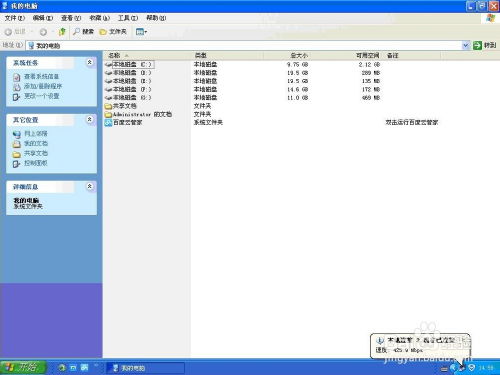Image resolution: width=500 pixels, height=375 pixels.
Task: Click the Start button on taskbar
Action: click(x=23, y=367)
